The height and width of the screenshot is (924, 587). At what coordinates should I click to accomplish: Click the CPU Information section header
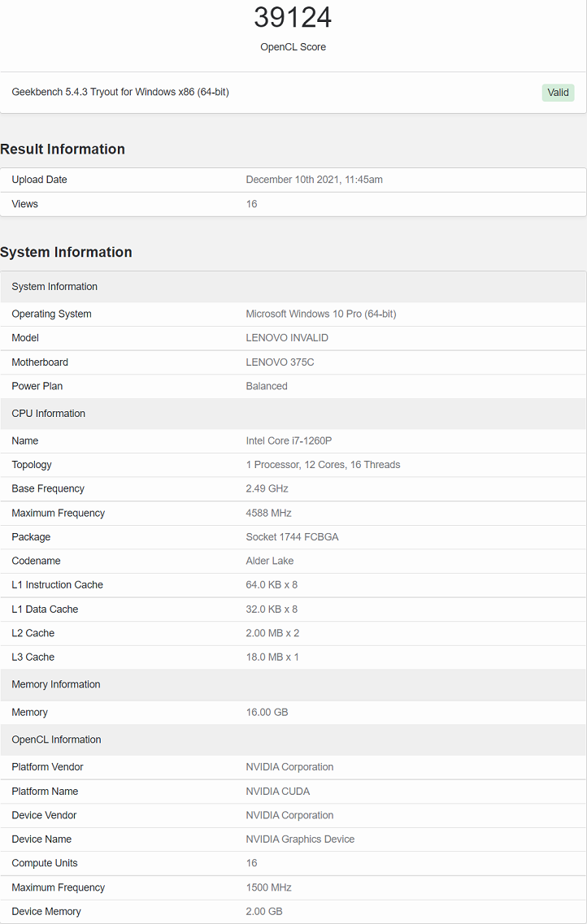click(x=293, y=414)
